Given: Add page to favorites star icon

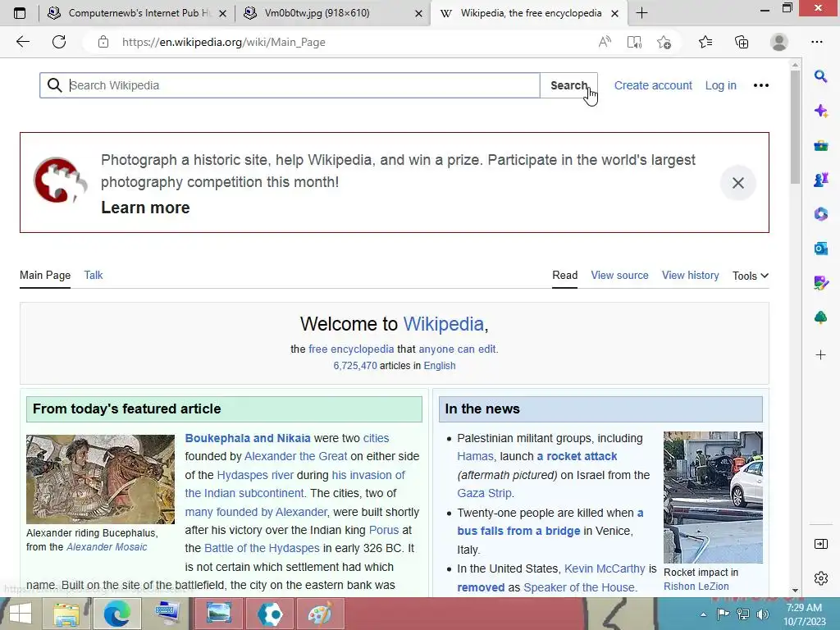Looking at the screenshot, I should pos(664,42).
